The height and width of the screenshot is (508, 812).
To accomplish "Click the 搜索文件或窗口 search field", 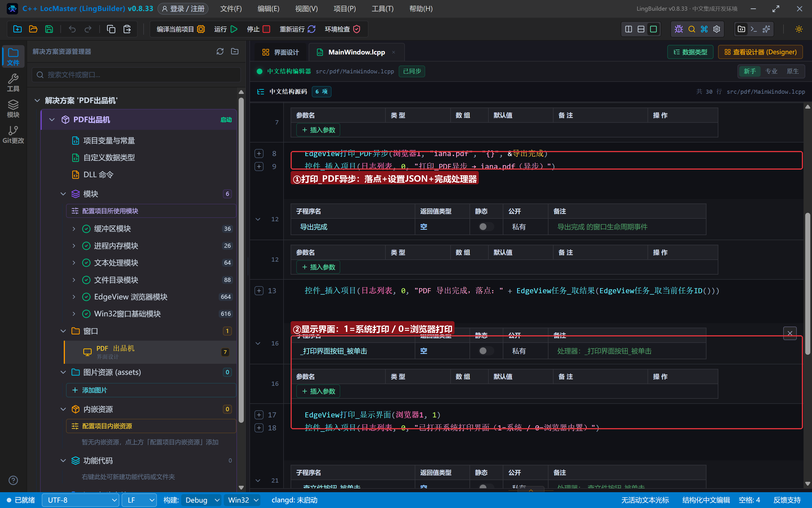I will [x=136, y=75].
